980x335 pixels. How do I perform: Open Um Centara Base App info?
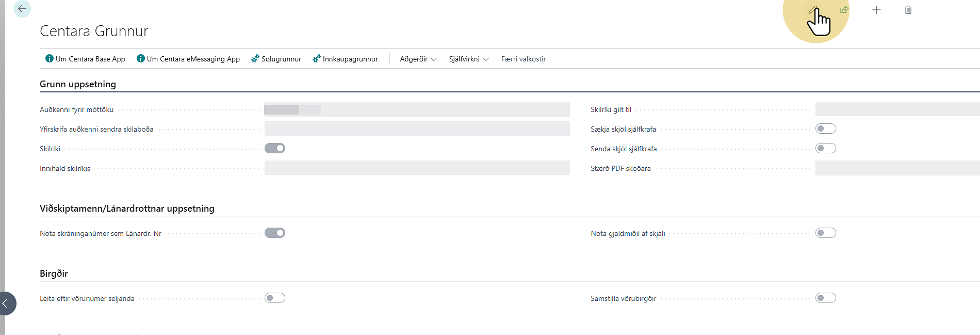click(85, 59)
